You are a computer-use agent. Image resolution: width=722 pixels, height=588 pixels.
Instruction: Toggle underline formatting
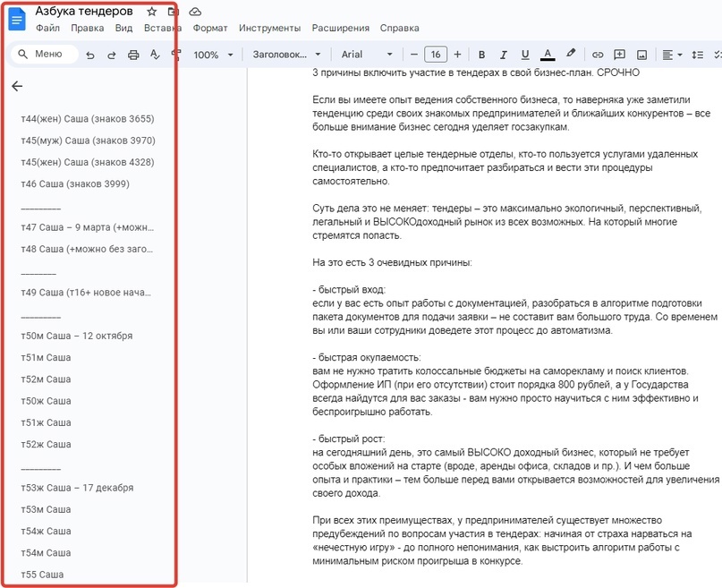coord(525,55)
